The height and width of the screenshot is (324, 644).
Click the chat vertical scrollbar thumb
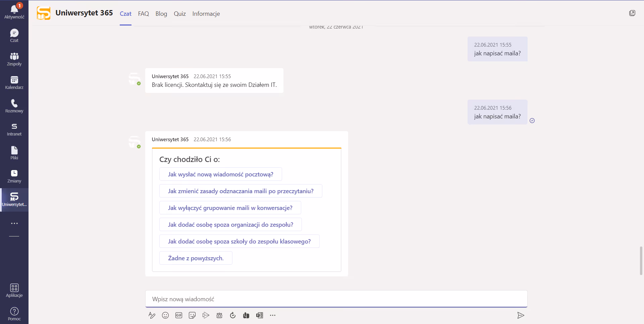click(x=641, y=261)
